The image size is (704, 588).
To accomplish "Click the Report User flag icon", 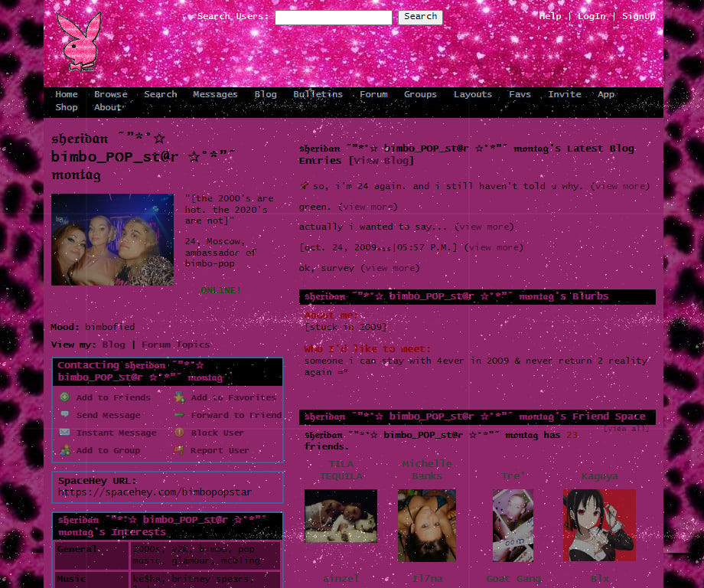I will (x=179, y=450).
